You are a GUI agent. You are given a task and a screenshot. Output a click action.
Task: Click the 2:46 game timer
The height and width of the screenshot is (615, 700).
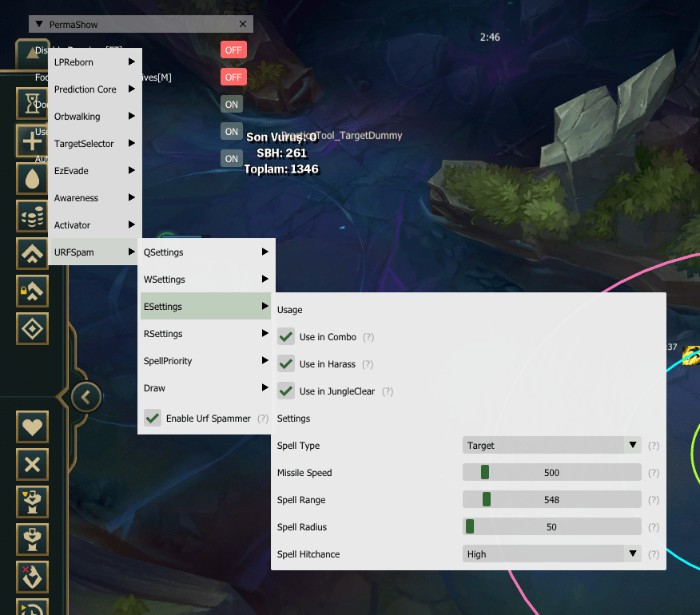click(490, 38)
